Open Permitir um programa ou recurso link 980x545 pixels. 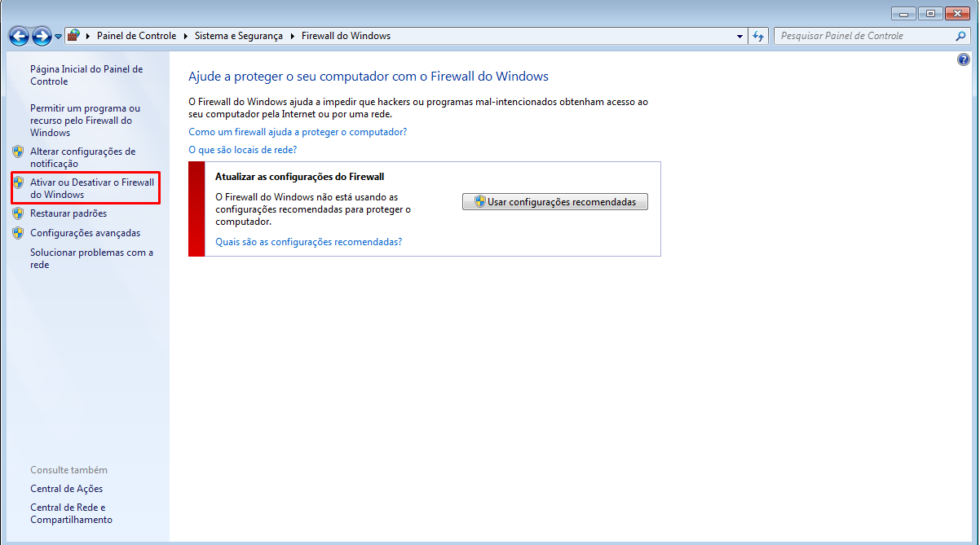86,120
